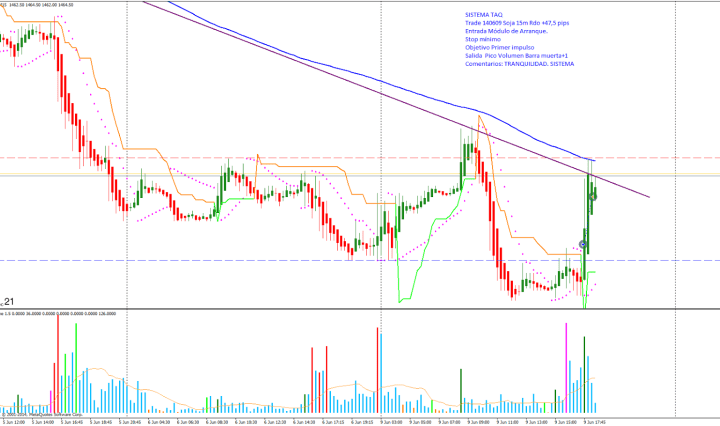
Task: Click the "Trade 140609 Soja 15m" text line
Action: (x=510, y=24)
